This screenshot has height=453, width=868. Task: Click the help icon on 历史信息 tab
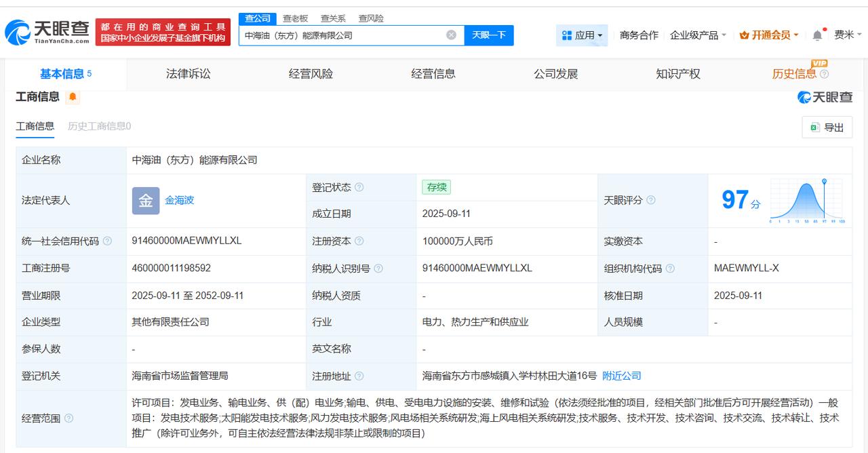pos(824,74)
